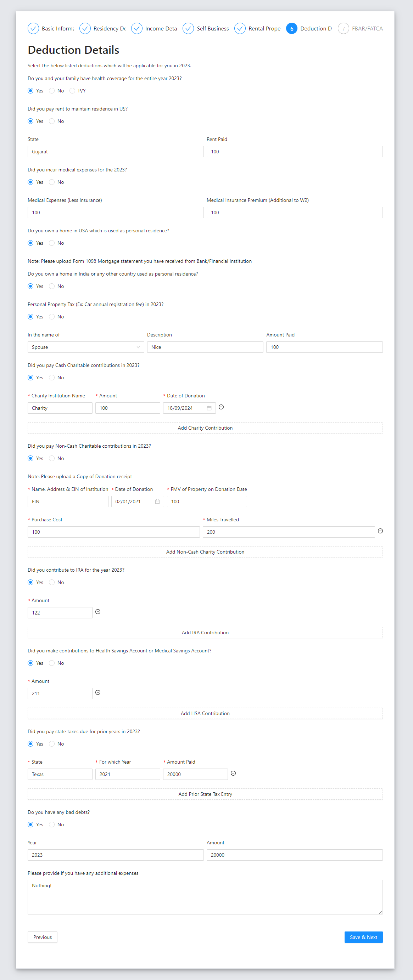Select P/Y for health coverage question
Screen dimensions: 413x980
[72, 91]
